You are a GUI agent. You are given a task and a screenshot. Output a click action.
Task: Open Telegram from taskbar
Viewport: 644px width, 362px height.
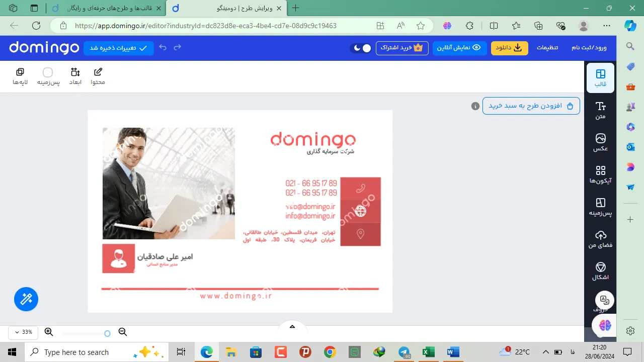(404, 352)
